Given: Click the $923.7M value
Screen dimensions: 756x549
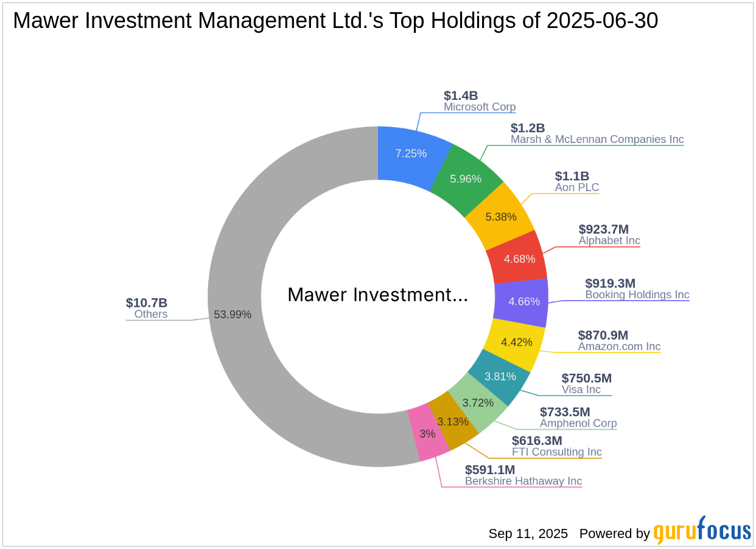Looking at the screenshot, I should click(603, 229).
